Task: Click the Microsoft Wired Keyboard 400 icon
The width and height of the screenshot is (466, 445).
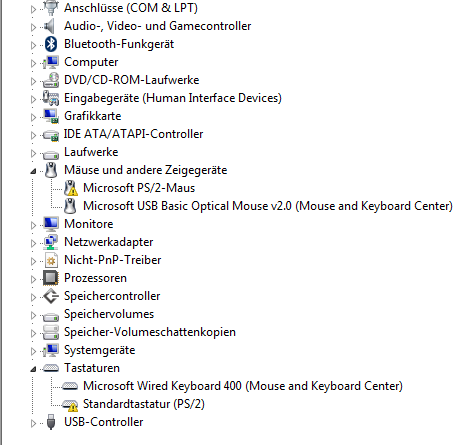Action: tap(70, 386)
